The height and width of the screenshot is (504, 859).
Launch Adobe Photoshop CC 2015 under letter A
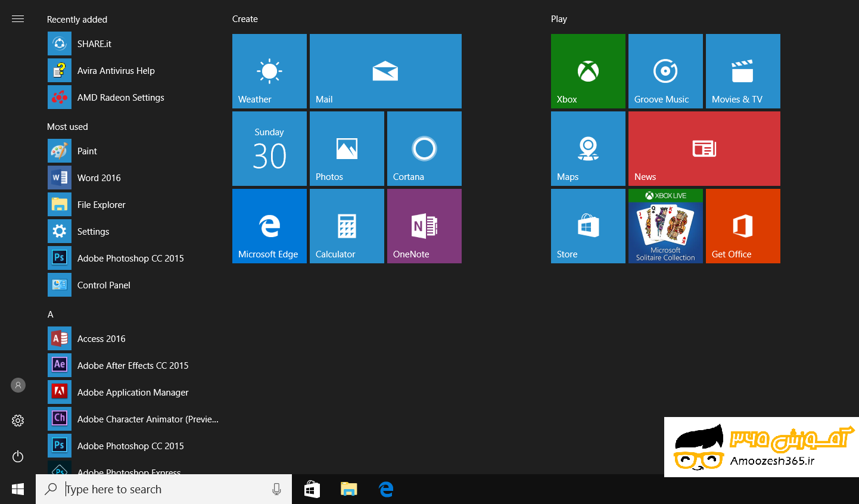[134, 446]
